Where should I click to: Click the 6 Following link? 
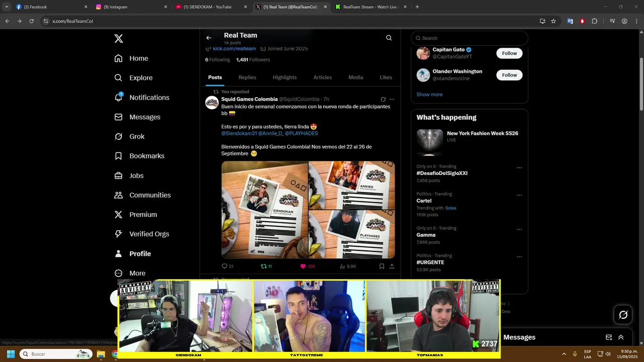pyautogui.click(x=217, y=60)
